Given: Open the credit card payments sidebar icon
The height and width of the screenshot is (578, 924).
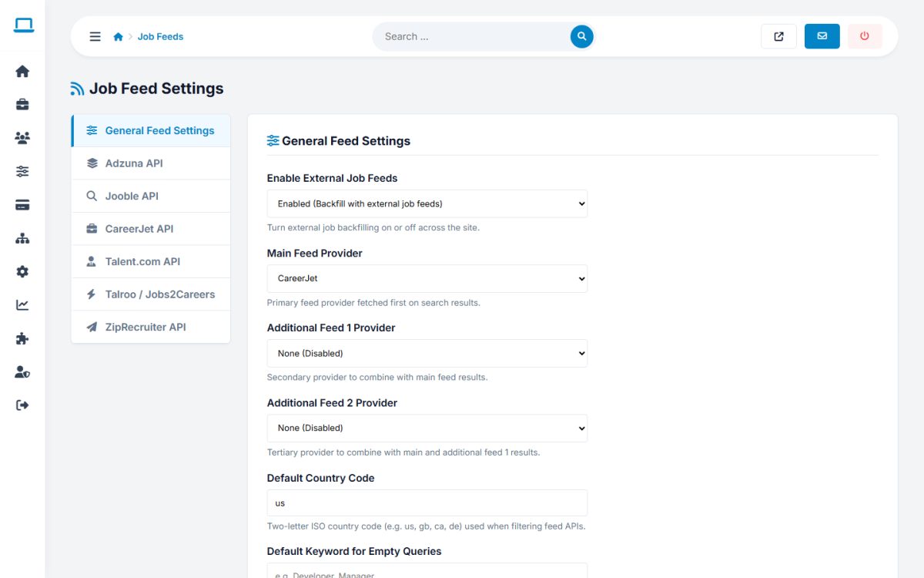Looking at the screenshot, I should (22, 204).
